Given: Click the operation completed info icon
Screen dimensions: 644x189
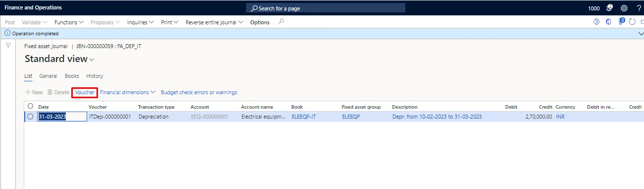Looking at the screenshot, I should 7,34.
